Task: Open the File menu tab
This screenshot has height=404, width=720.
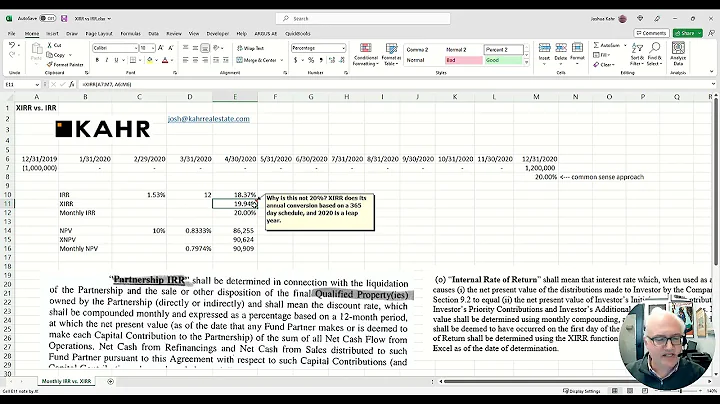Action: [11, 34]
